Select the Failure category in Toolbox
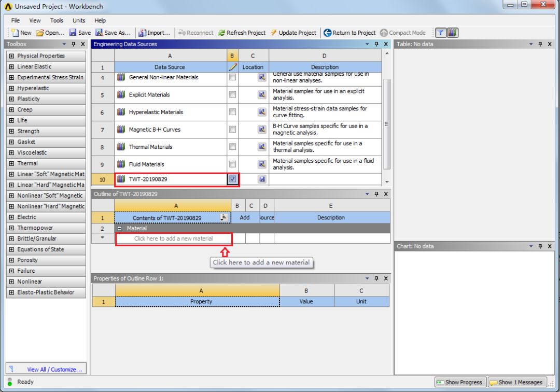The width and height of the screenshot is (560, 392). [46, 271]
